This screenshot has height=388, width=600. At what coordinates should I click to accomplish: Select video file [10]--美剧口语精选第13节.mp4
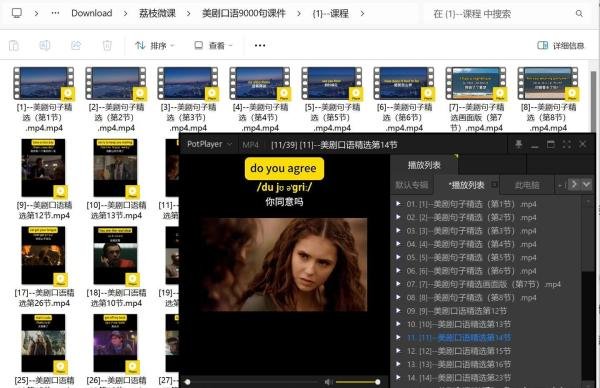[116, 179]
